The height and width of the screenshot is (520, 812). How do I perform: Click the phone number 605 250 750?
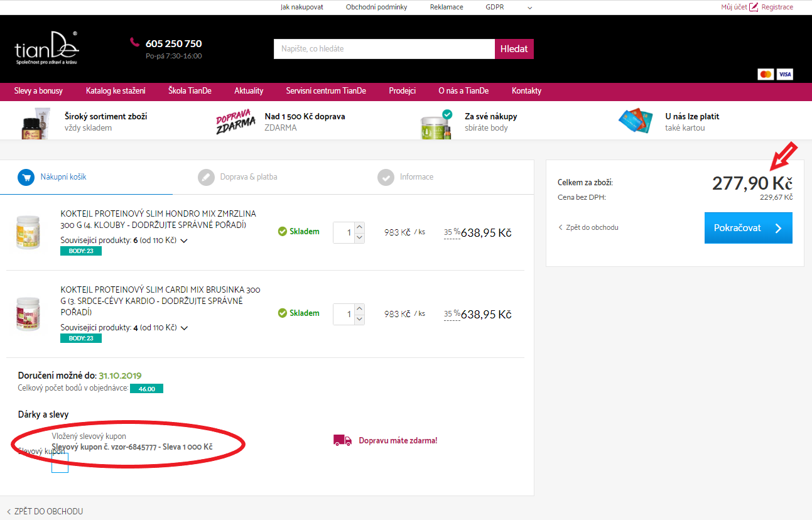point(173,44)
